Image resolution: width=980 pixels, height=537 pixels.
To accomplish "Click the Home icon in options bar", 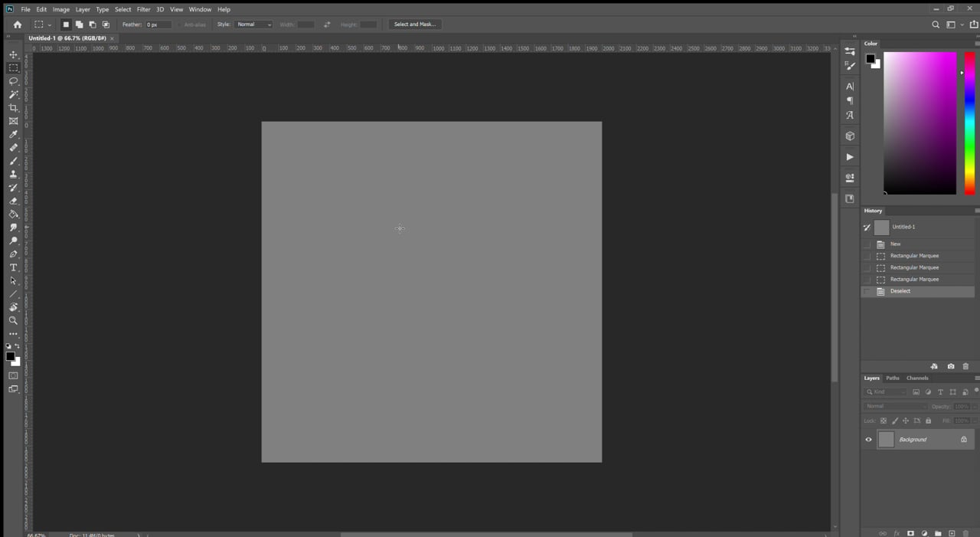I will [x=18, y=25].
